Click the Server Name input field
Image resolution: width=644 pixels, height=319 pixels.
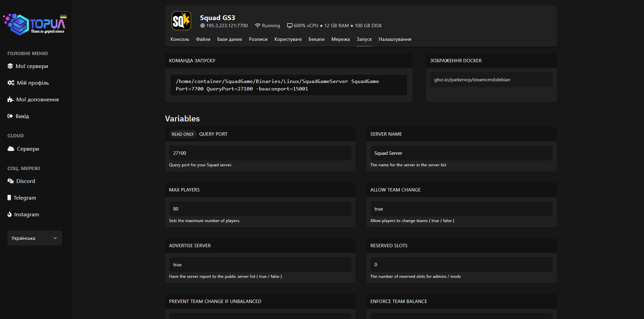(461, 153)
